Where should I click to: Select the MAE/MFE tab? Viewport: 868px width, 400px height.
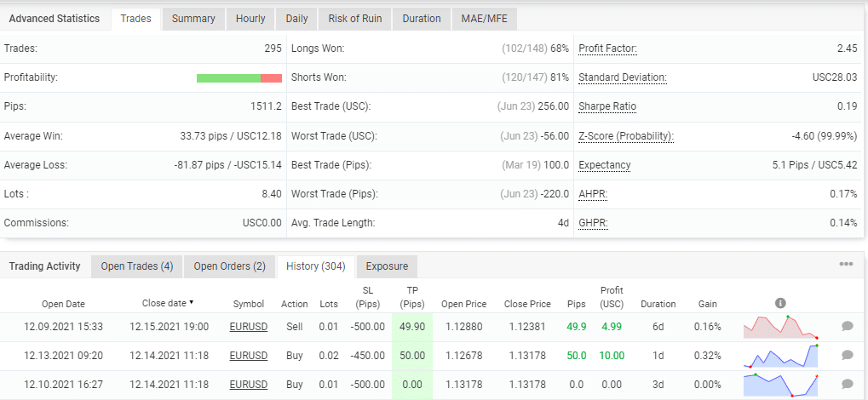point(484,19)
